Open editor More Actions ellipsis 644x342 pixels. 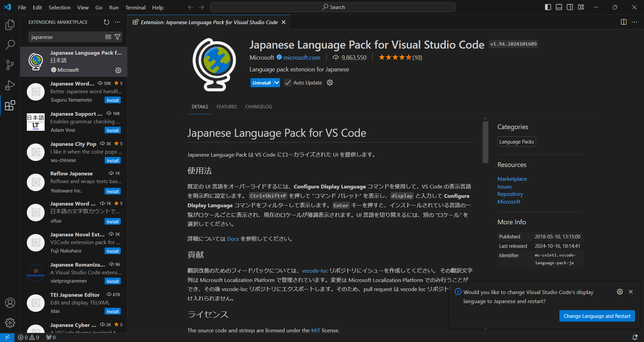(634, 22)
